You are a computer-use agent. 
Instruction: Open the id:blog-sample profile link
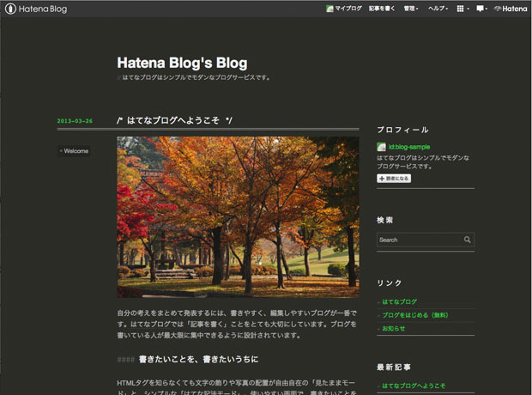tap(409, 147)
